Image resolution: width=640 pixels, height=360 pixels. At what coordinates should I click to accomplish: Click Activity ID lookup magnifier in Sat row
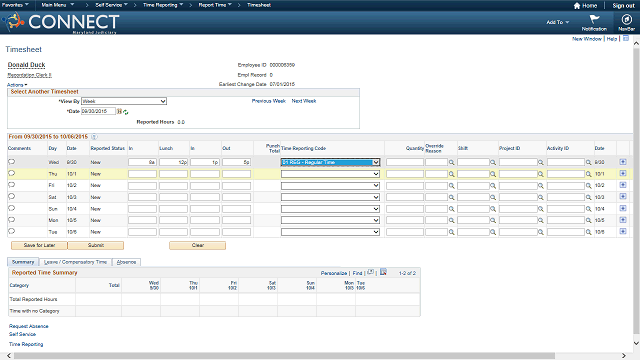589,197
